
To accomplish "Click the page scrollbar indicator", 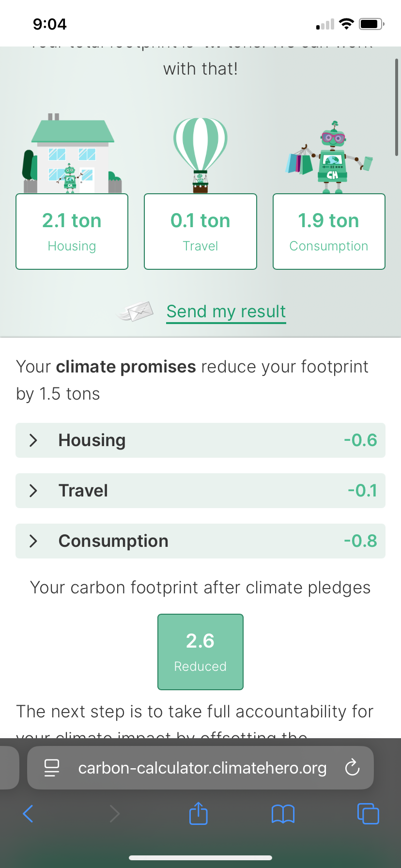I will 397,108.
